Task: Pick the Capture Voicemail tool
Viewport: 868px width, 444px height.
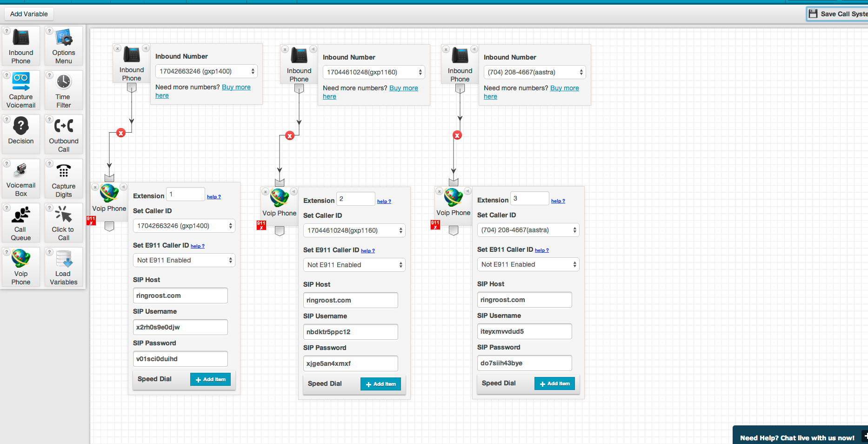Action: pyautogui.click(x=21, y=90)
